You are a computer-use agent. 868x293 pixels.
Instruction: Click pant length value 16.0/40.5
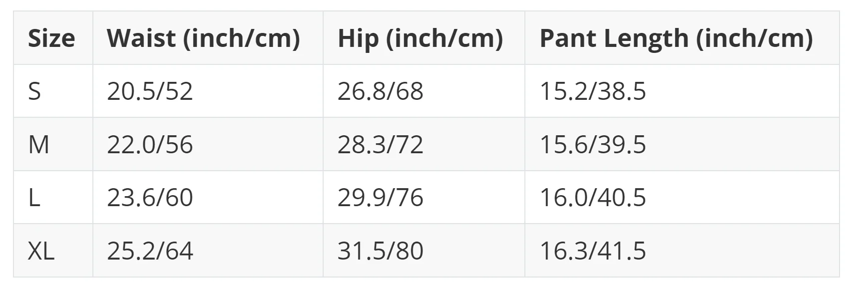tap(593, 198)
